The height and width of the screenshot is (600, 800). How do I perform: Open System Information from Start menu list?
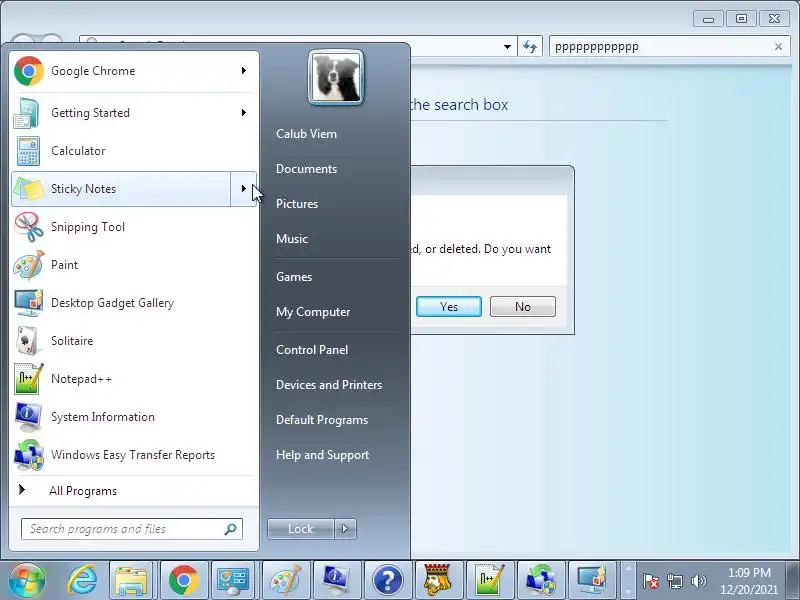[133, 417]
